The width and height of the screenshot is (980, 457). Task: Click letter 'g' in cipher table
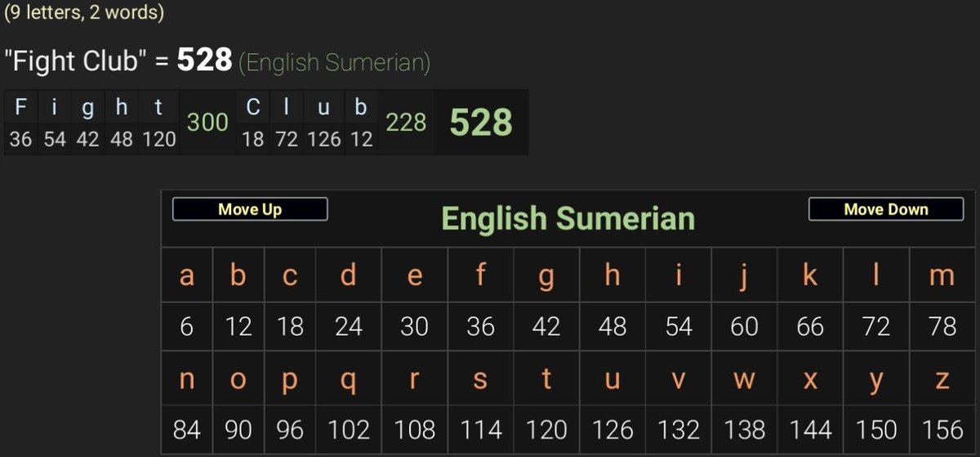[546, 278]
